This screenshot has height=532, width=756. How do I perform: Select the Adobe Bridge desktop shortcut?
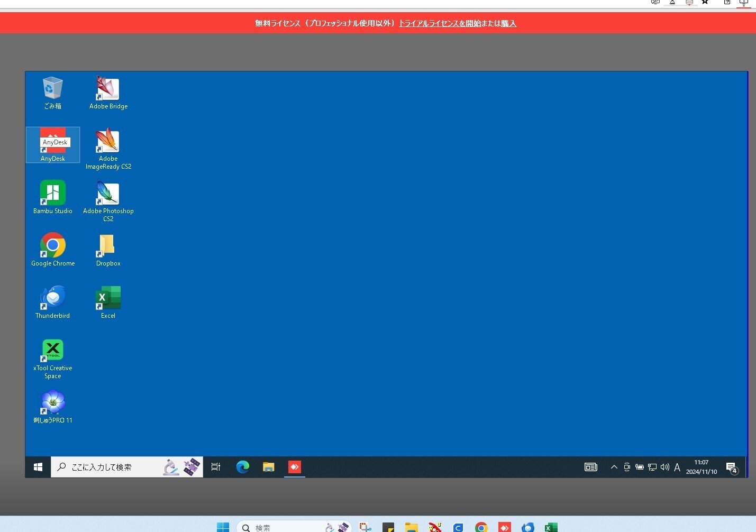108,93
